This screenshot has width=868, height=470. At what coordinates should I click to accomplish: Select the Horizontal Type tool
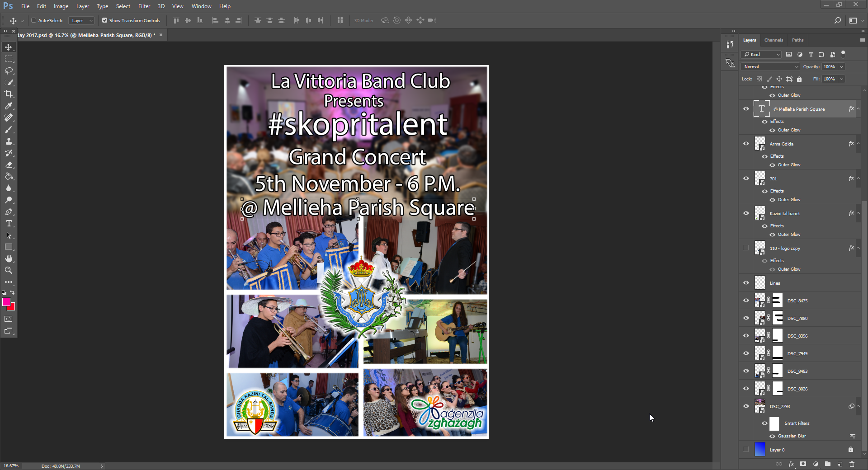9,223
